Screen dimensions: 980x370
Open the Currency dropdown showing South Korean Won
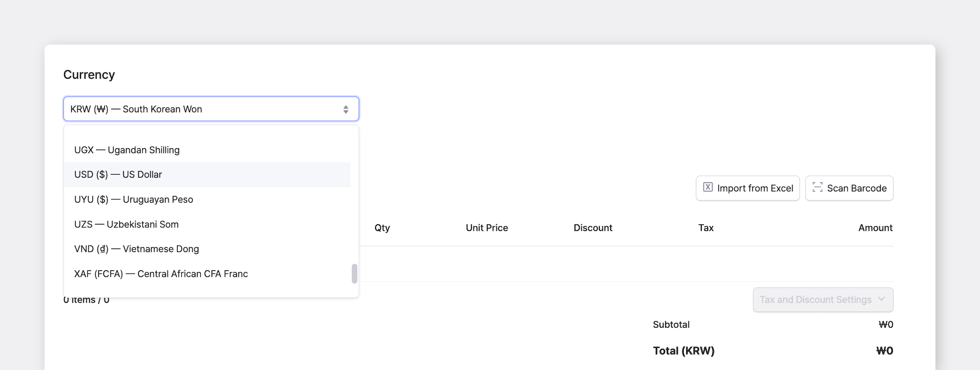(211, 109)
